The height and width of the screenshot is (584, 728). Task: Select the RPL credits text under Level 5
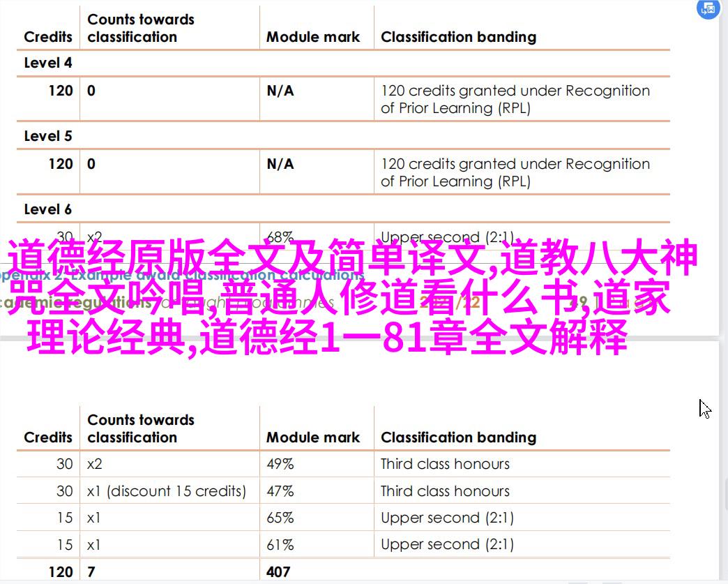point(515,172)
